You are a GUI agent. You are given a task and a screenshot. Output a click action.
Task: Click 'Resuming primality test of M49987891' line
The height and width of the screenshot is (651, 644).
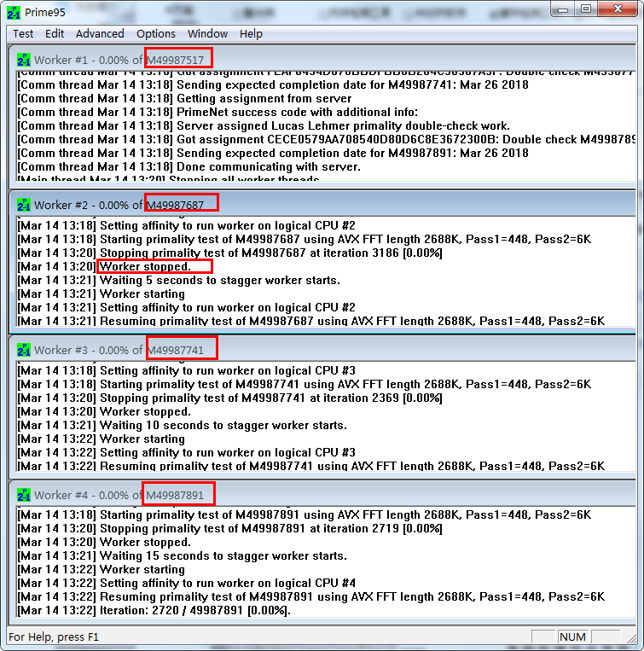[310, 597]
